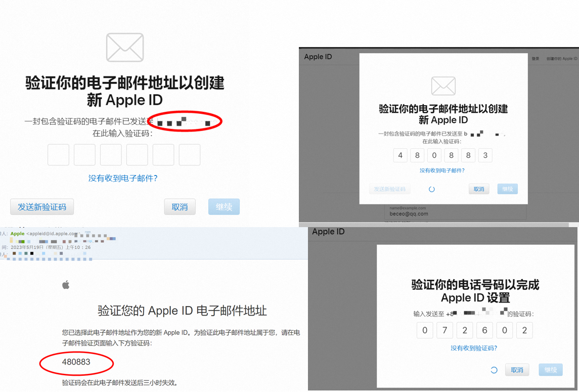
Task: Click the Apple ID title above the phone dialog
Action: pos(328,232)
